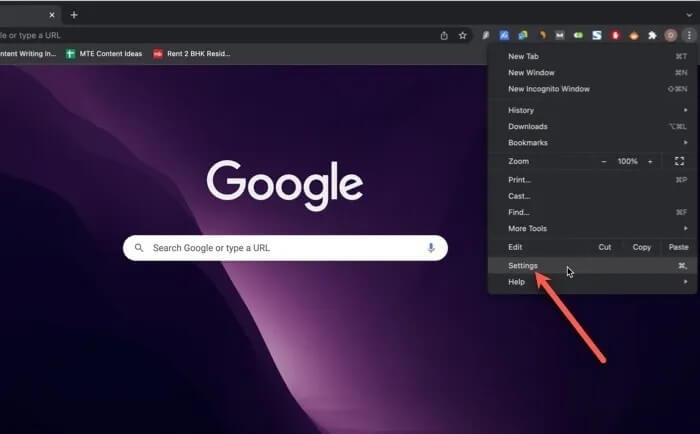This screenshot has height=434, width=700.
Task: Expand the Bookmarks submenu
Action: pyautogui.click(x=592, y=143)
